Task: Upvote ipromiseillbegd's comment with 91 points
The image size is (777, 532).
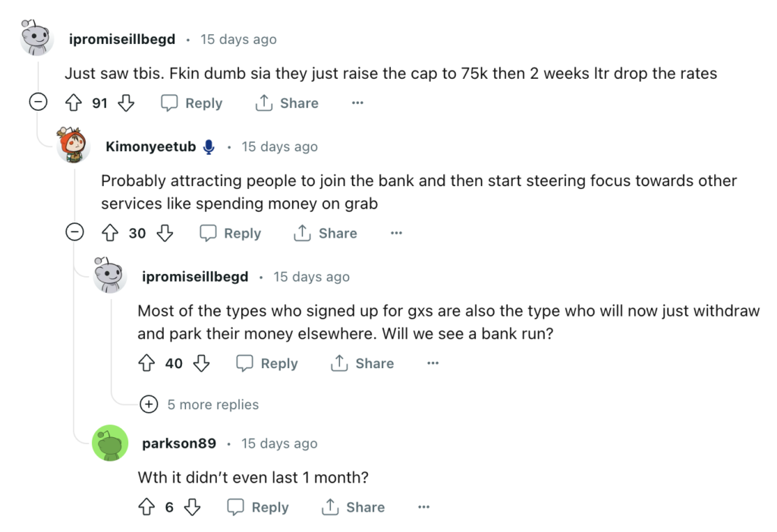Action: tap(74, 103)
